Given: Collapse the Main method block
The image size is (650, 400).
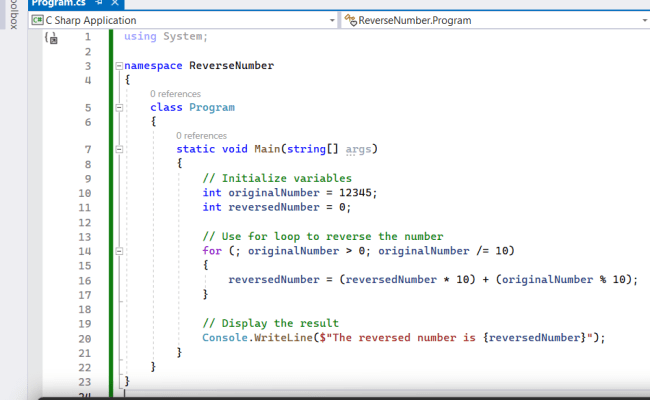Looking at the screenshot, I should pos(119,149).
